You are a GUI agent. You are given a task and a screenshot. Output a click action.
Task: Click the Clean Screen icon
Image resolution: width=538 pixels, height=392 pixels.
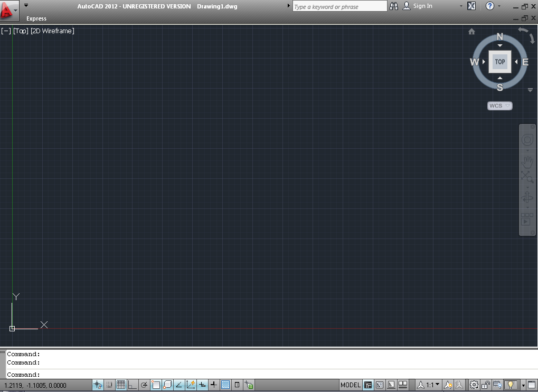point(532,385)
